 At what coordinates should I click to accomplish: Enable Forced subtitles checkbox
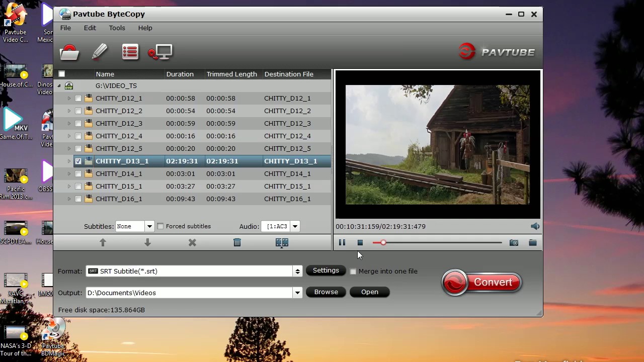coord(160,226)
